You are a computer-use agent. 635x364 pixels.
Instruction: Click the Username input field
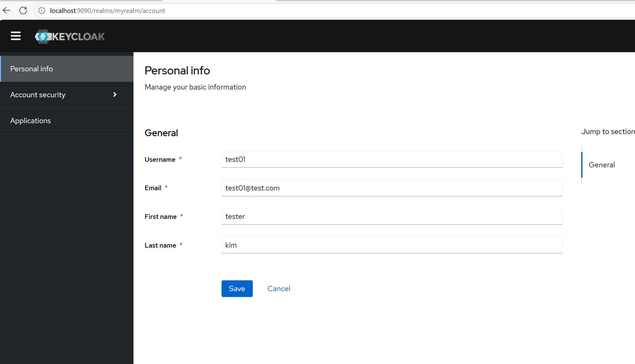point(392,159)
